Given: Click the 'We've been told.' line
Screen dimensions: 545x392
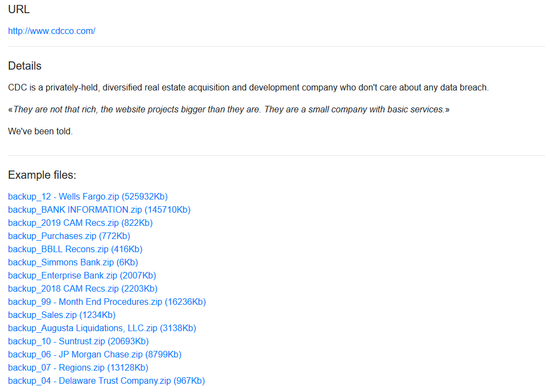Looking at the screenshot, I should [x=40, y=132].
